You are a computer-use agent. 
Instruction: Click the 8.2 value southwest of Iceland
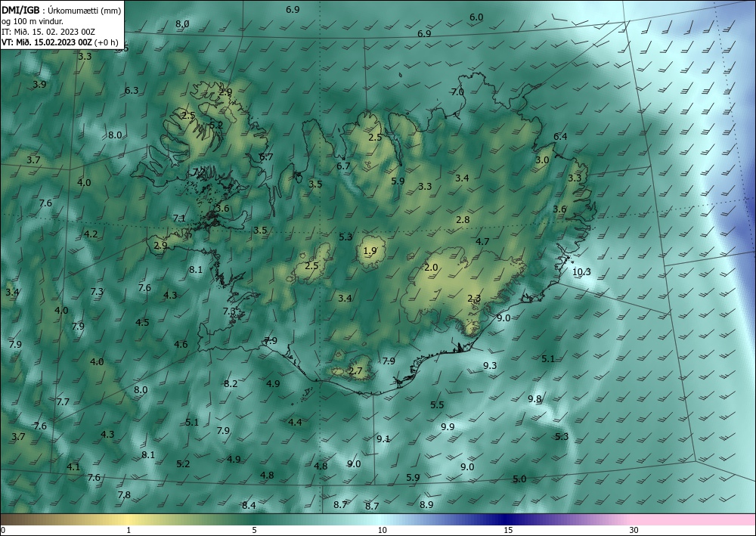[x=231, y=384]
